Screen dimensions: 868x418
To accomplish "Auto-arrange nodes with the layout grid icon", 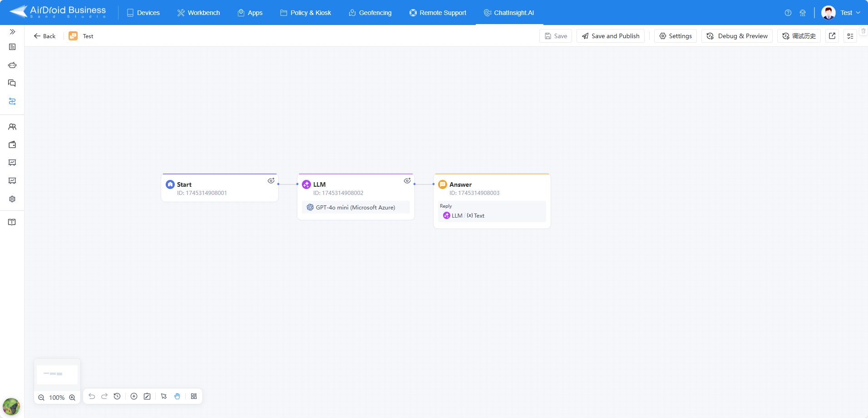I will coord(194,396).
